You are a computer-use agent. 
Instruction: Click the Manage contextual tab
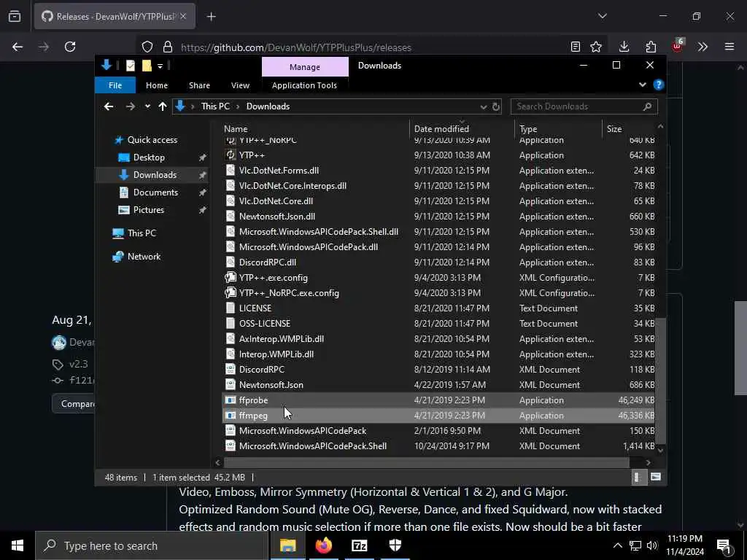[305, 67]
